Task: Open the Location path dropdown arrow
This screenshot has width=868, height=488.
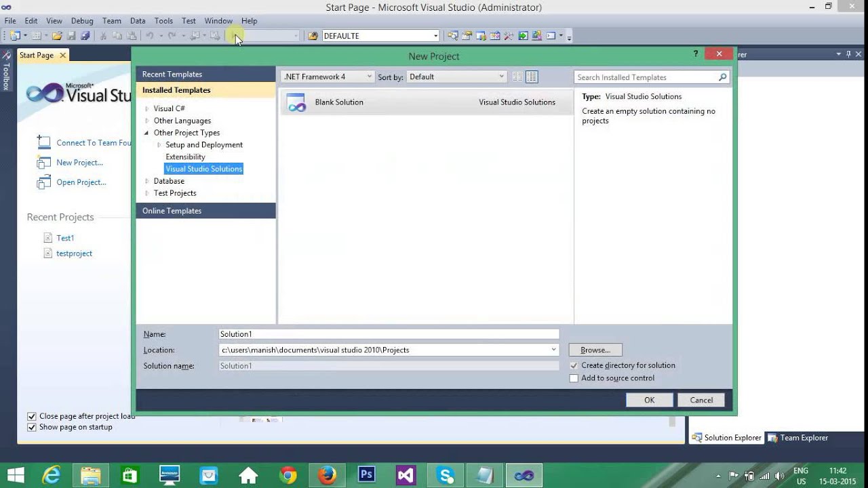Action: (x=553, y=350)
